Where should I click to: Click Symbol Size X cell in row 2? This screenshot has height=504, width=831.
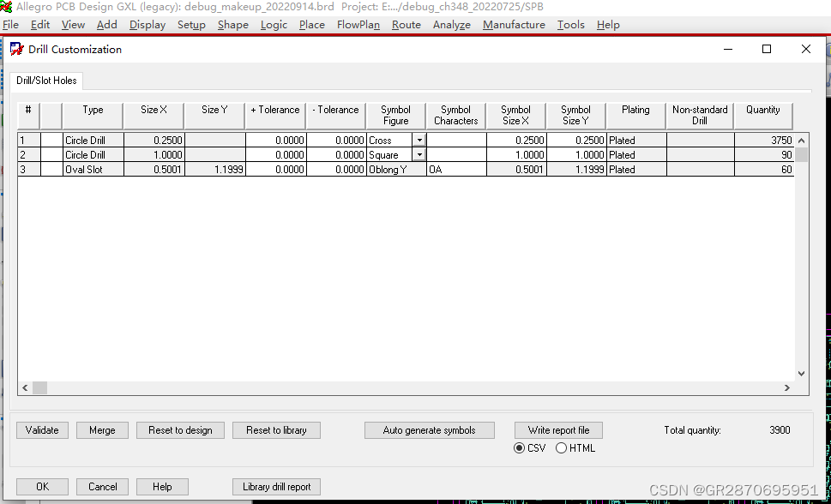coord(516,155)
